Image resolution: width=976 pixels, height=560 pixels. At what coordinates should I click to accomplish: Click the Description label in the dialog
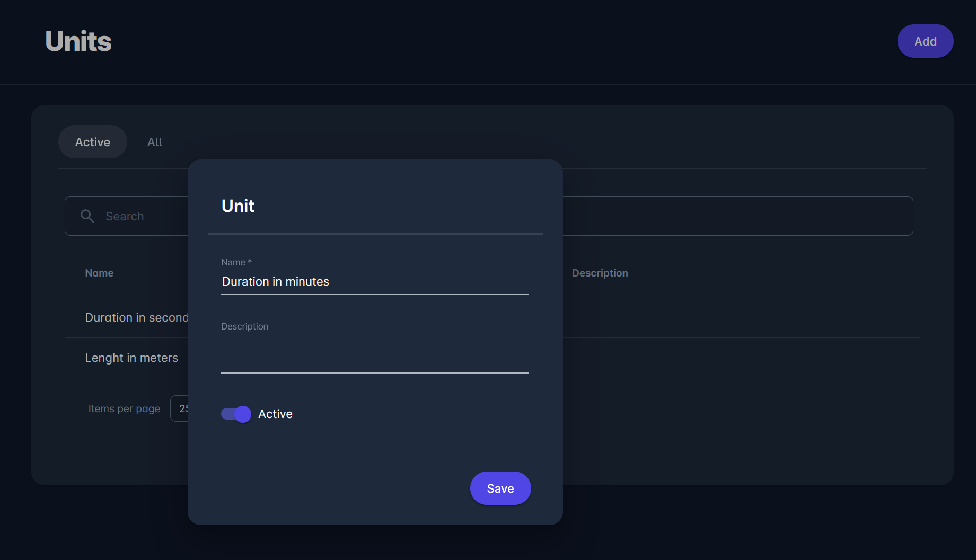coord(244,326)
